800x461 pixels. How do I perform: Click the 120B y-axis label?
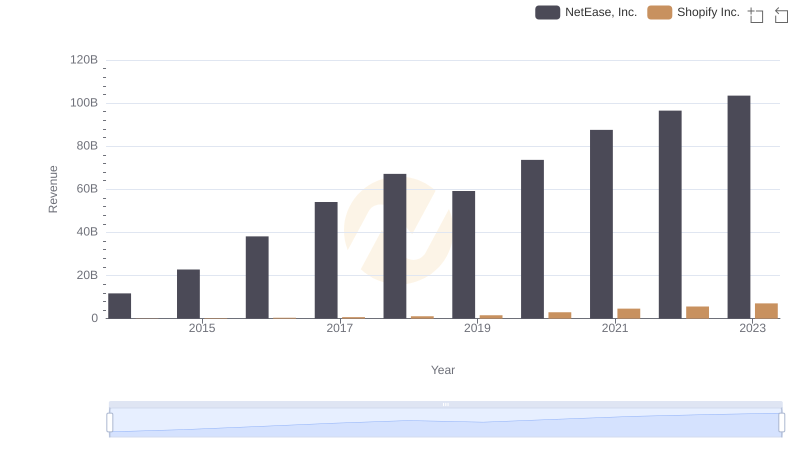pyautogui.click(x=84, y=60)
